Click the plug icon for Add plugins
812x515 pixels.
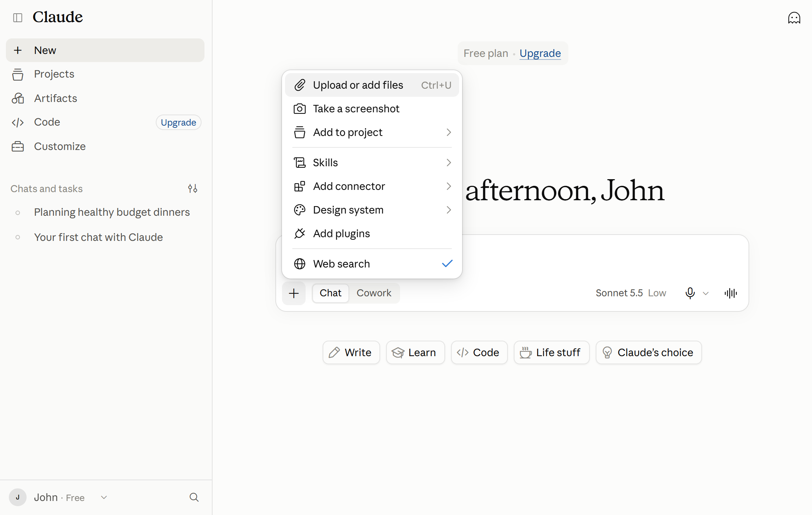click(300, 233)
